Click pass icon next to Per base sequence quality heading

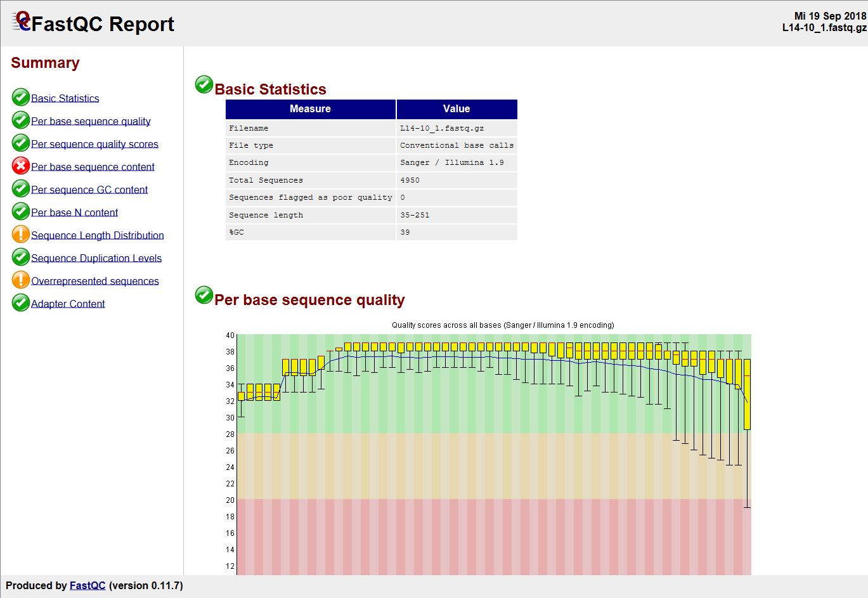[204, 295]
